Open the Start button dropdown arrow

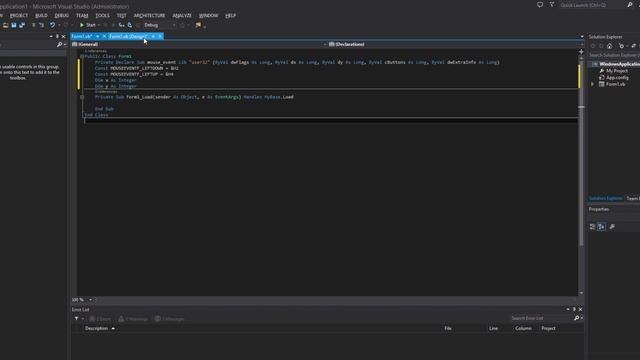pyautogui.click(x=99, y=25)
